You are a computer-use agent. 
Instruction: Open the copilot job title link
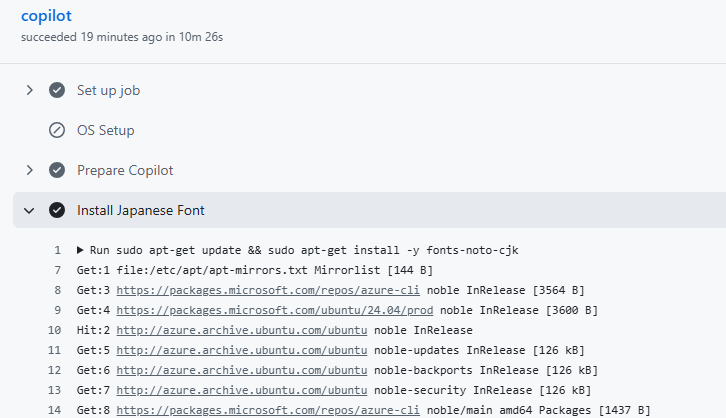[x=46, y=16]
